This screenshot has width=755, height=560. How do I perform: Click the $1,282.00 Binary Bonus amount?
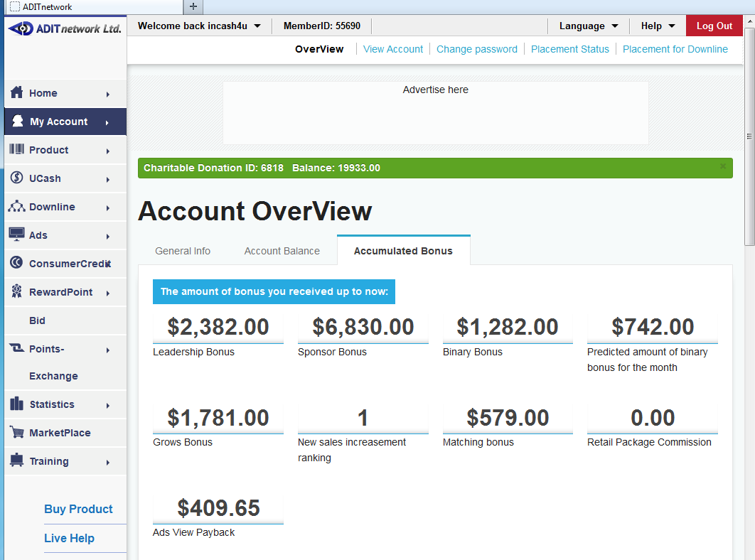click(508, 327)
